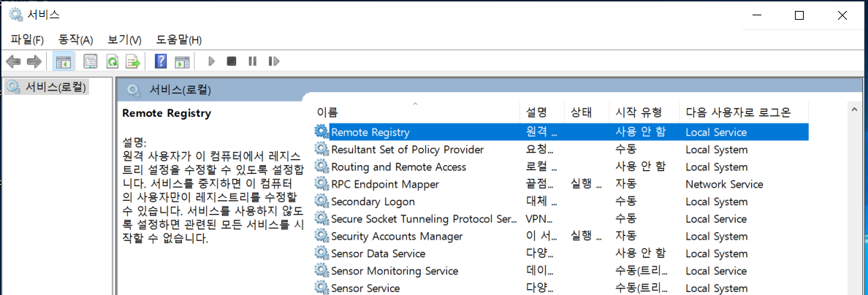This screenshot has width=868, height=295.
Task: Toggle the show/hide console tree icon
Action: coord(63,61)
